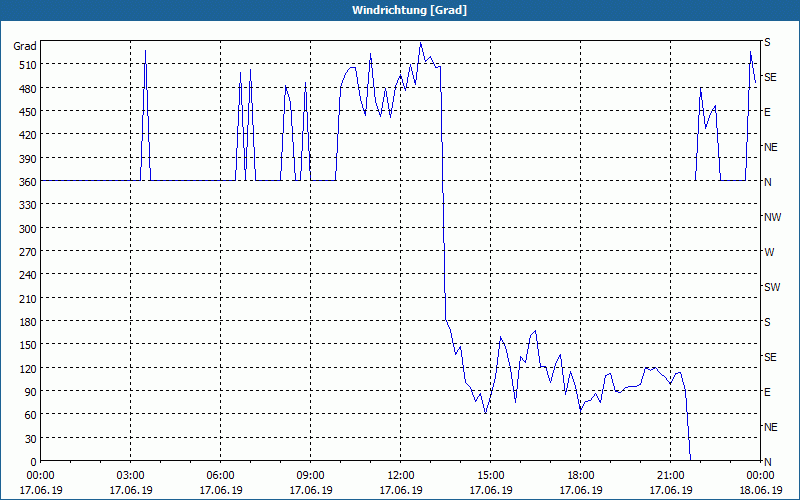The width and height of the screenshot is (800, 500).
Task: Click the 03:00 time axis label
Action: click(x=131, y=476)
